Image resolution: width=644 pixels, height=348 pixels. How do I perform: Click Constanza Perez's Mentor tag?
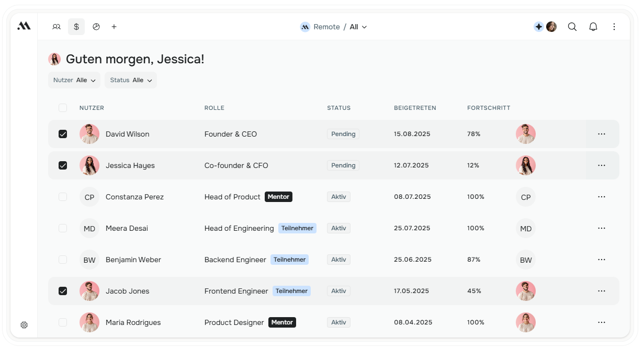point(278,197)
